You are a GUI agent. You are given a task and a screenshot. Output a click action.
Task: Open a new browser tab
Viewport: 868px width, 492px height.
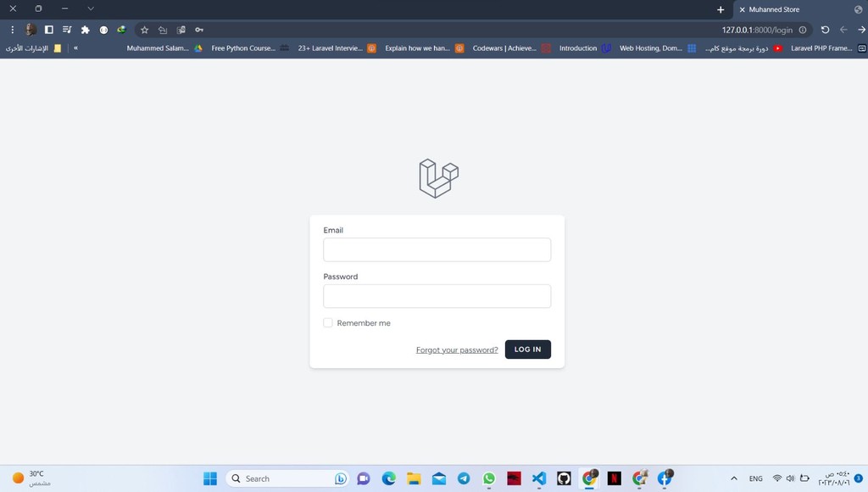[x=721, y=9]
